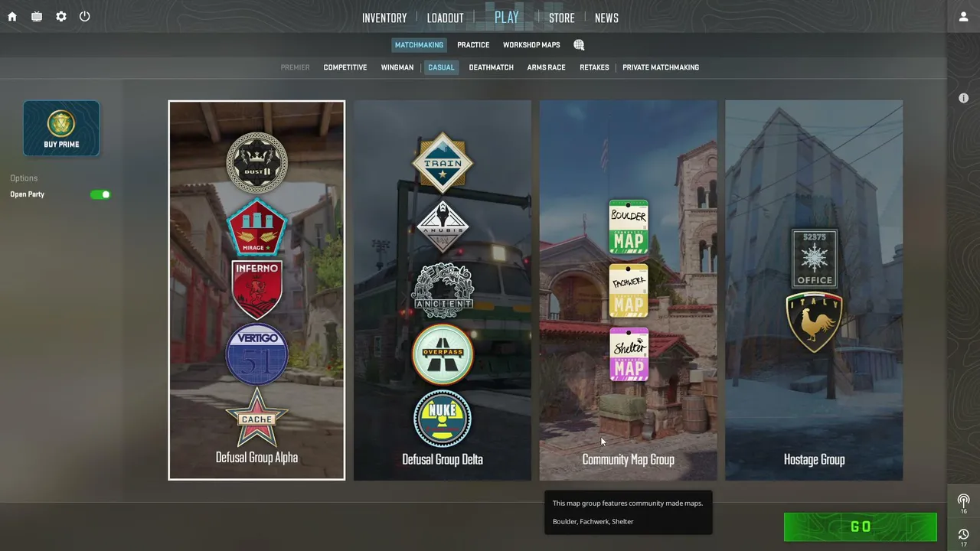
Task: Disable the Open Party toggle
Action: coord(100,194)
